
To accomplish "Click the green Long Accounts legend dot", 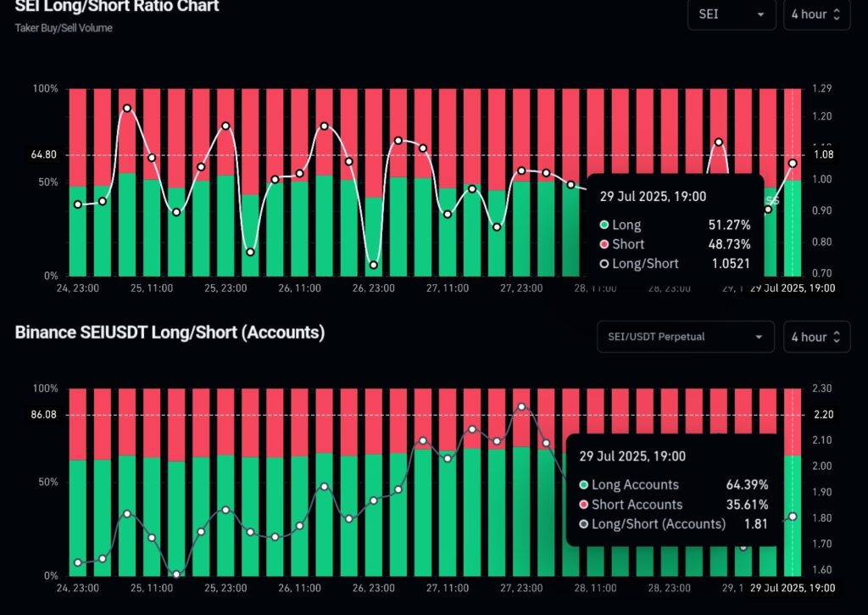I will pos(583,485).
